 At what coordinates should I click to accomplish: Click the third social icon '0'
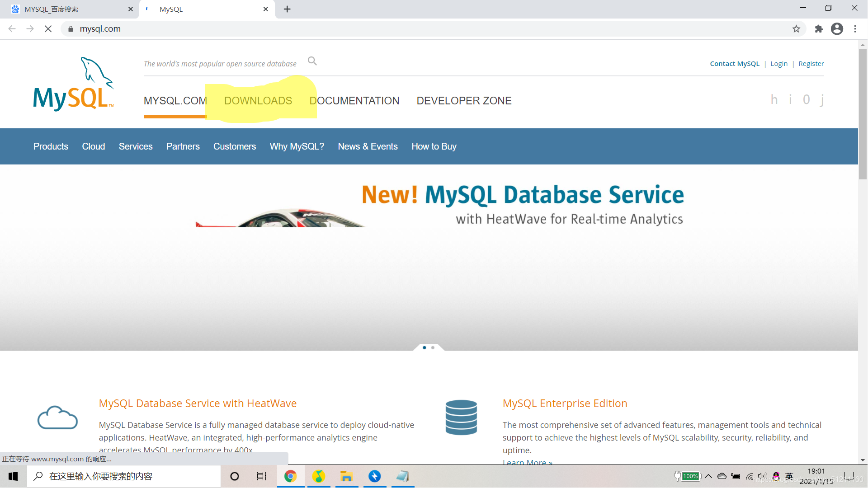pos(806,99)
